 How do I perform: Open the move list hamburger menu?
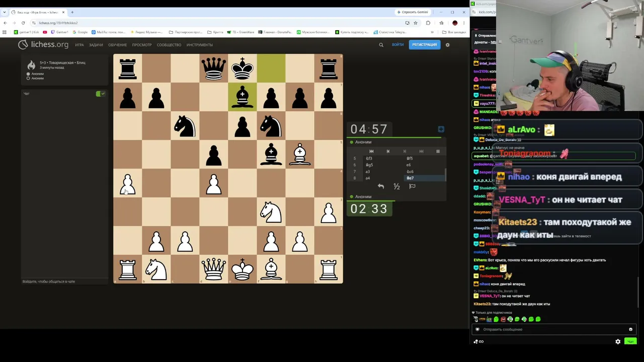pos(438,151)
